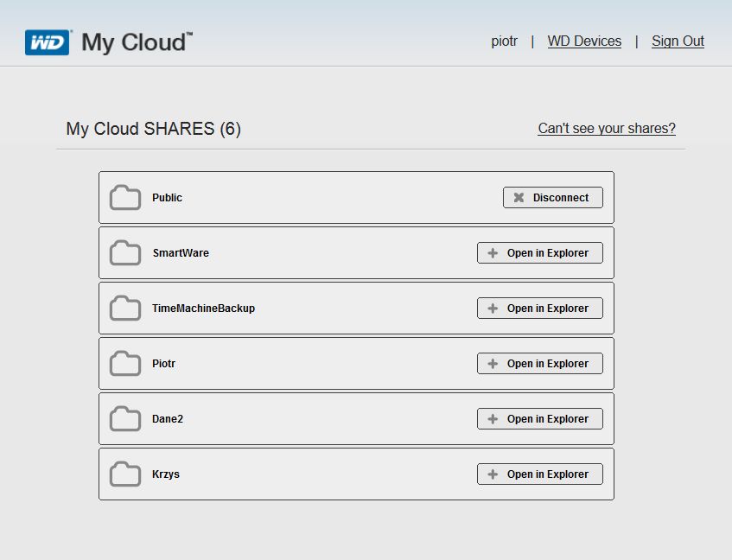Click the Dane2 share folder icon

[x=125, y=418]
